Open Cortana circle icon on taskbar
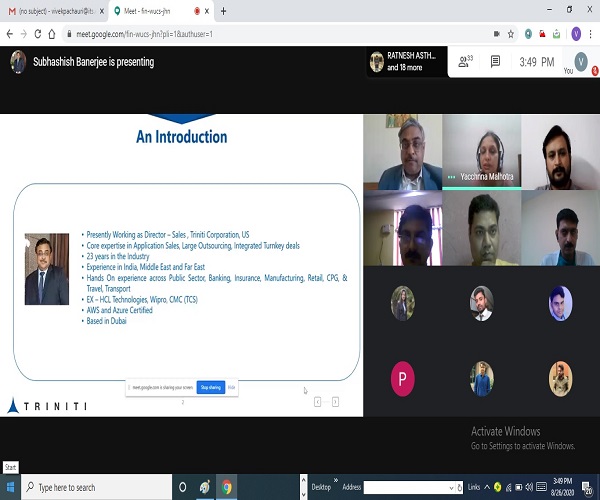Image resolution: width=600 pixels, height=500 pixels. [183, 487]
